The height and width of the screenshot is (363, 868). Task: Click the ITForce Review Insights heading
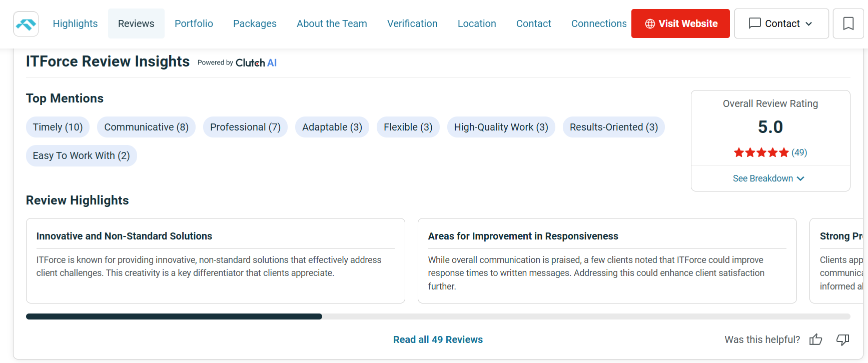pyautogui.click(x=108, y=61)
